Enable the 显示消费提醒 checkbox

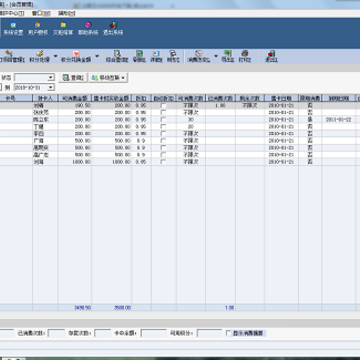coord(228,333)
